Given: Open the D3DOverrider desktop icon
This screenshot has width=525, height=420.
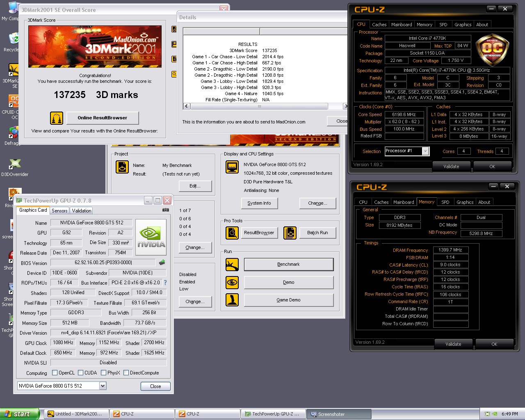Looking at the screenshot, I should (x=15, y=164).
